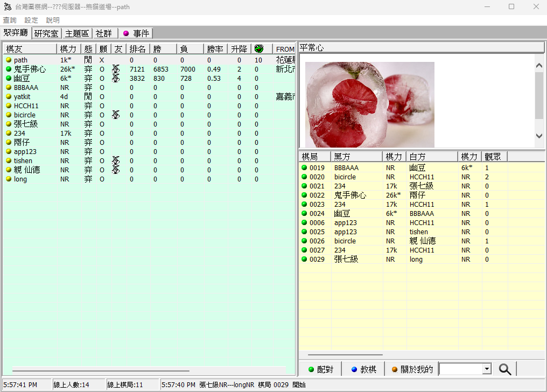Click the ice cube rose image

[369, 104]
